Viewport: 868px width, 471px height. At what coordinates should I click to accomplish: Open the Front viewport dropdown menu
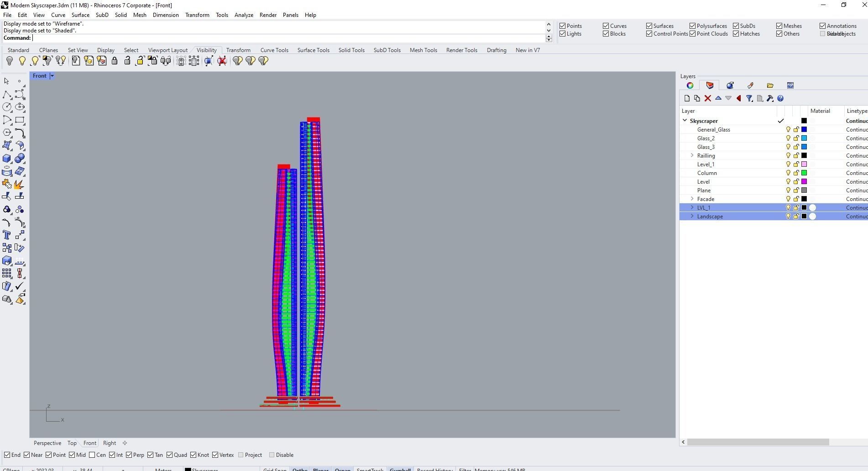52,76
